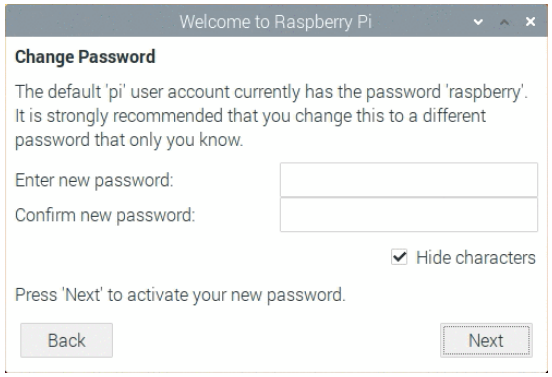552x377 pixels.
Task: Activate the new password with Next
Action: click(x=486, y=340)
